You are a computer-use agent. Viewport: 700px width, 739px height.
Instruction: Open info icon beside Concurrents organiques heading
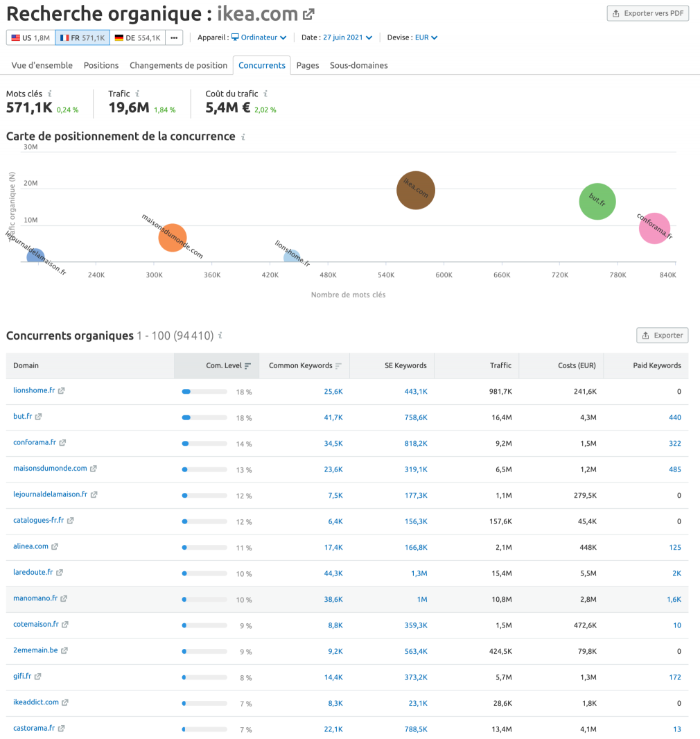click(220, 335)
